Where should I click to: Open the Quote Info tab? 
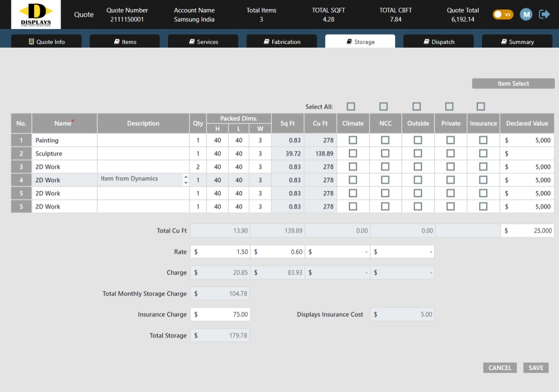tap(47, 42)
